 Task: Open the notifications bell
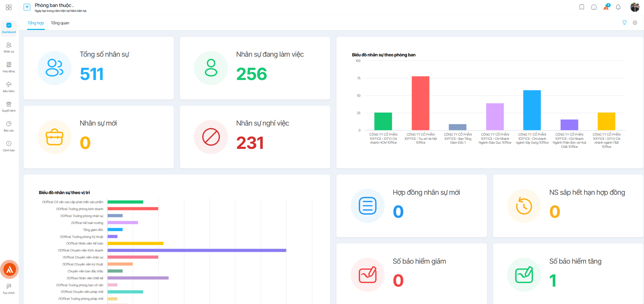tap(618, 7)
